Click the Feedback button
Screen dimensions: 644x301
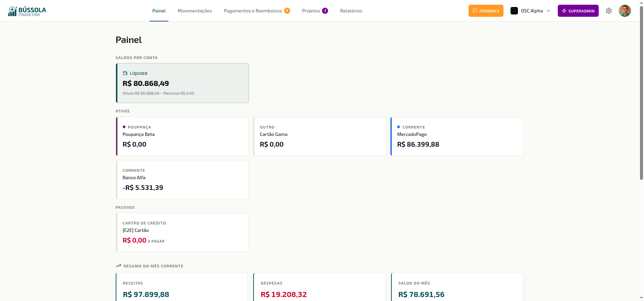click(486, 11)
